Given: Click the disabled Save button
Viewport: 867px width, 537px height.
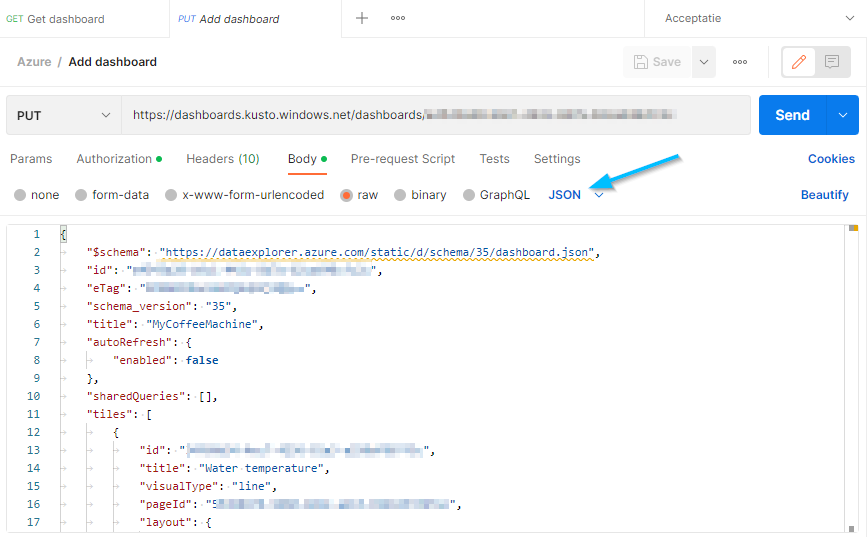Looking at the screenshot, I should coord(658,62).
